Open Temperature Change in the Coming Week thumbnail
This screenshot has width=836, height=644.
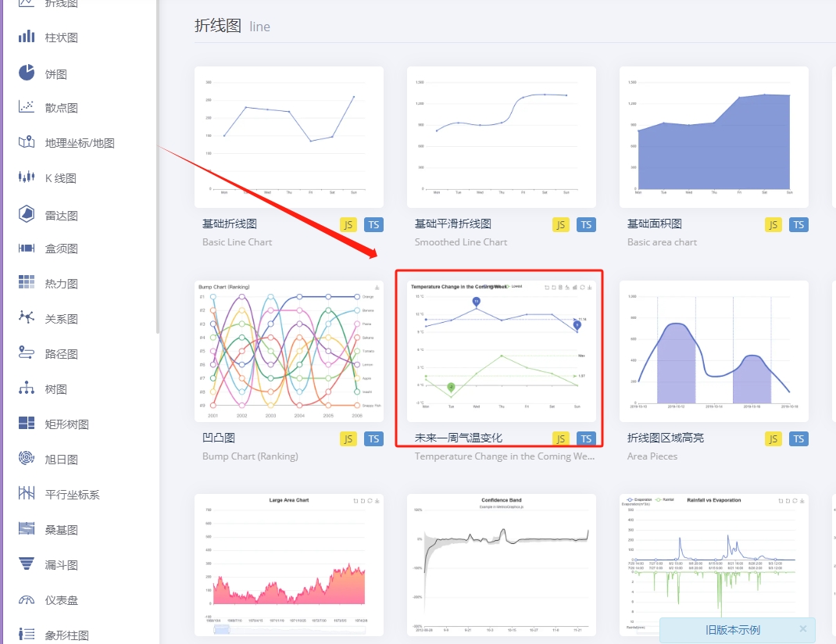coord(501,352)
